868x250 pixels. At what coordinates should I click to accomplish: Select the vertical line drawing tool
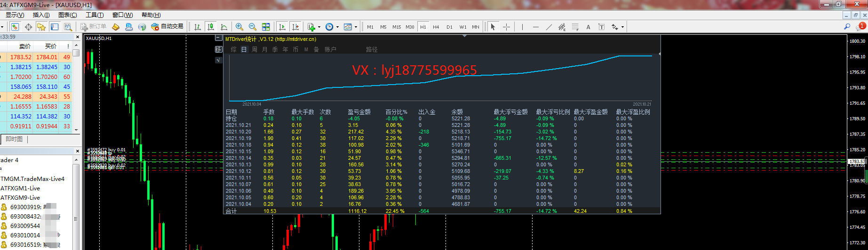tap(522, 27)
